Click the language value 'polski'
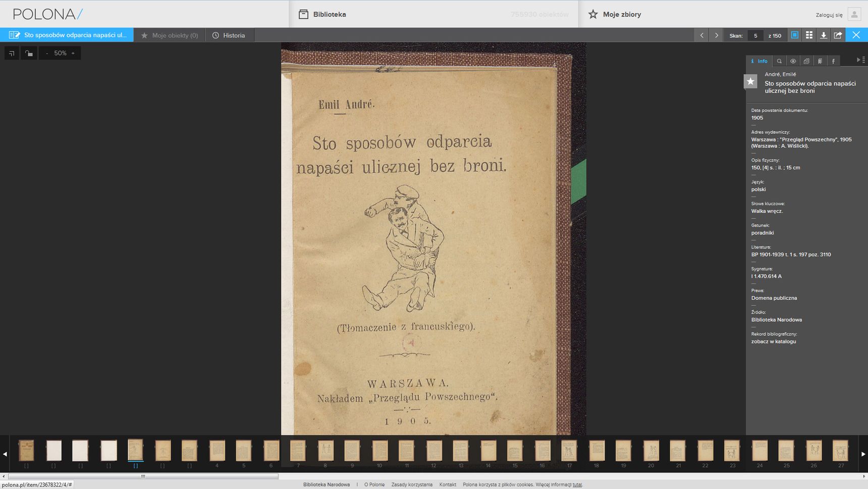This screenshot has height=489, width=868. click(x=758, y=189)
